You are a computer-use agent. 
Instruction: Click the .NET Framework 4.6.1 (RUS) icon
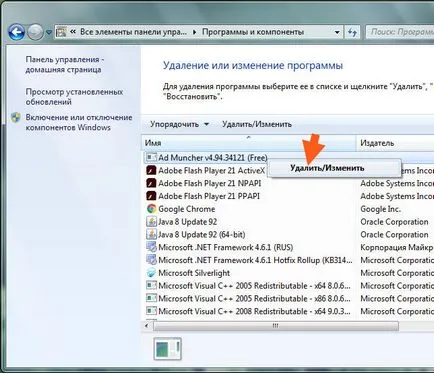(151, 247)
